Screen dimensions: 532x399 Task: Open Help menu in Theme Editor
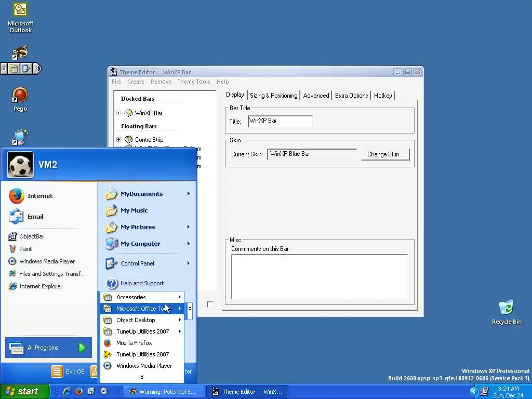point(222,82)
